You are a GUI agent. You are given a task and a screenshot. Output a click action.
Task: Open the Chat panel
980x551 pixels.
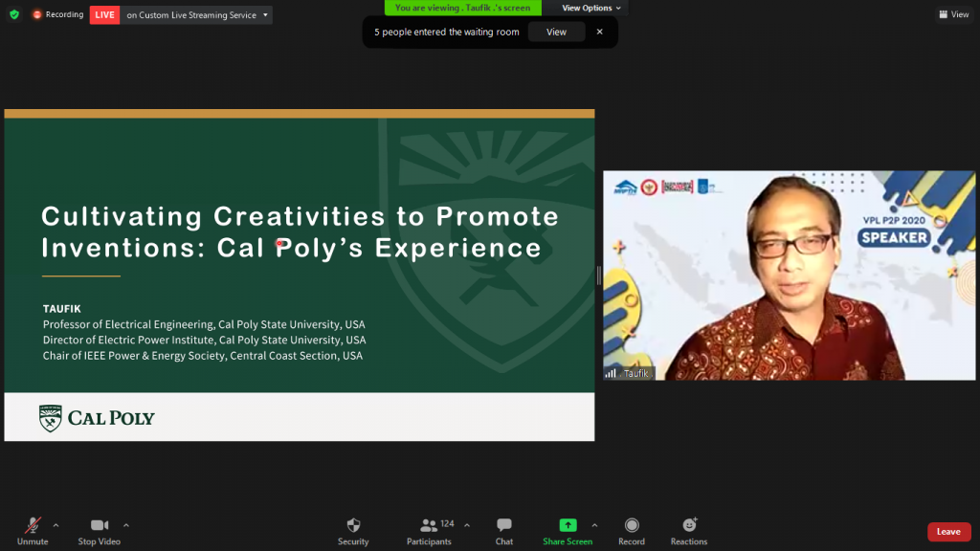tap(504, 530)
